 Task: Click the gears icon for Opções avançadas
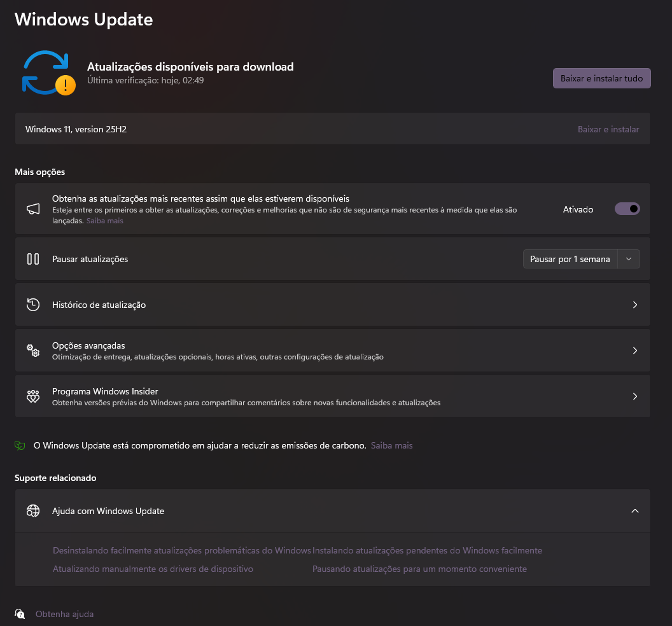[x=33, y=351]
